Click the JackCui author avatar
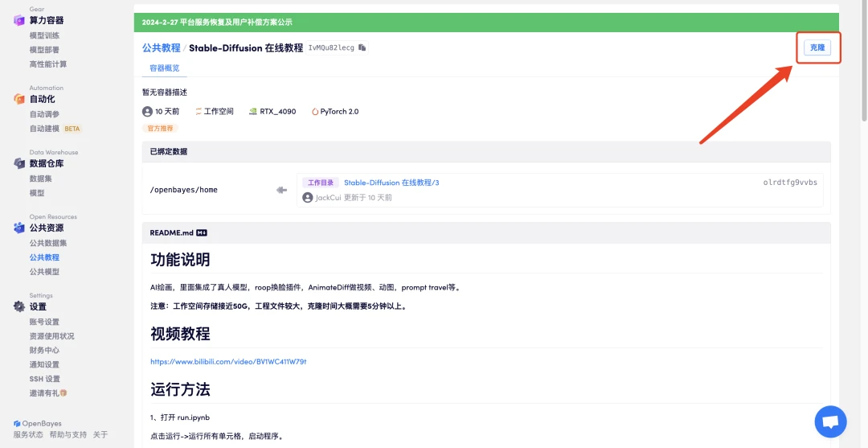The image size is (868, 448). point(308,197)
